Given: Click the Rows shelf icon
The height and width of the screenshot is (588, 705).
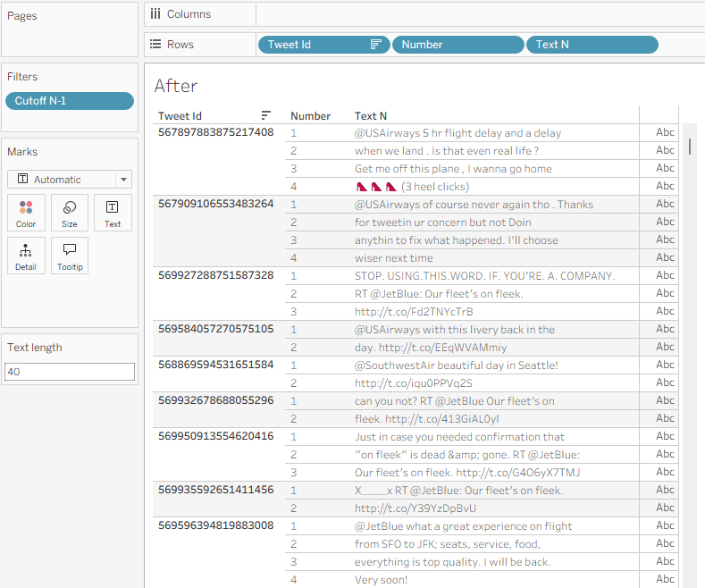Looking at the screenshot, I should pos(155,45).
